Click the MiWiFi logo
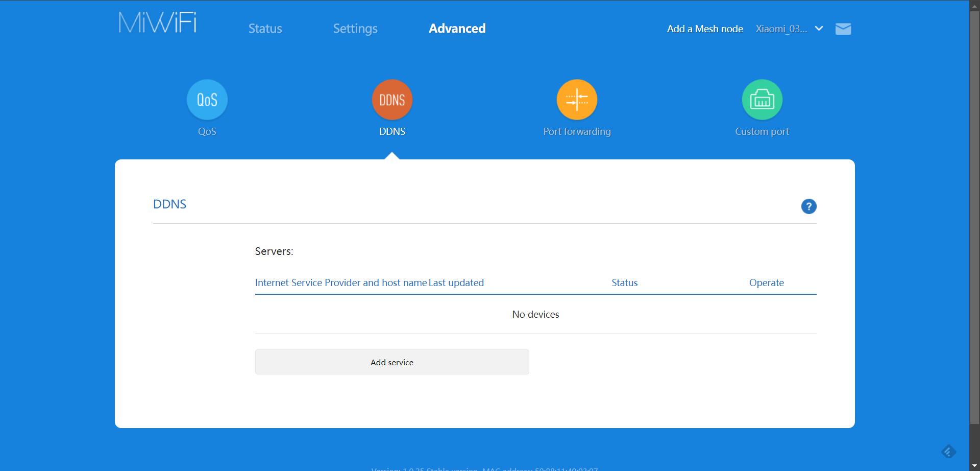980x471 pixels. click(x=157, y=23)
